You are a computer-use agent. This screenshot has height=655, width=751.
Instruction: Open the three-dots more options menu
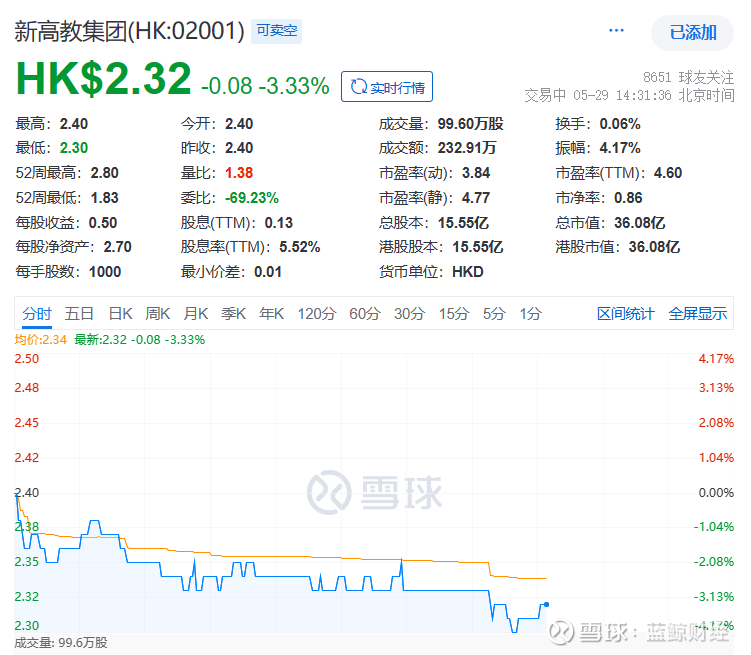pos(616,31)
